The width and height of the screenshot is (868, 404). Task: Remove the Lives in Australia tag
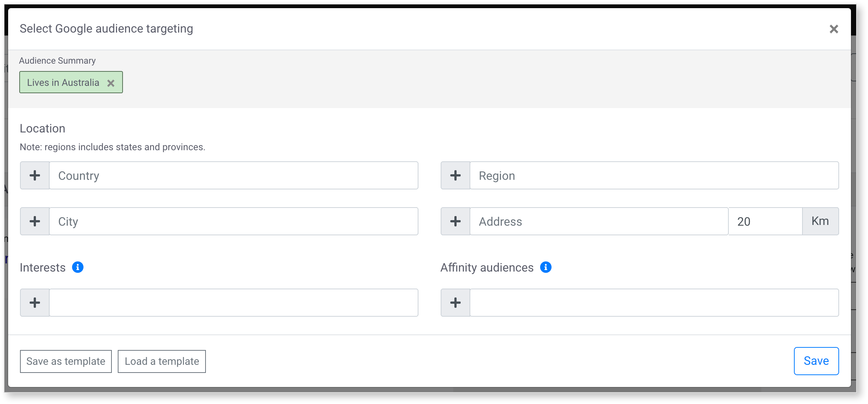point(111,83)
